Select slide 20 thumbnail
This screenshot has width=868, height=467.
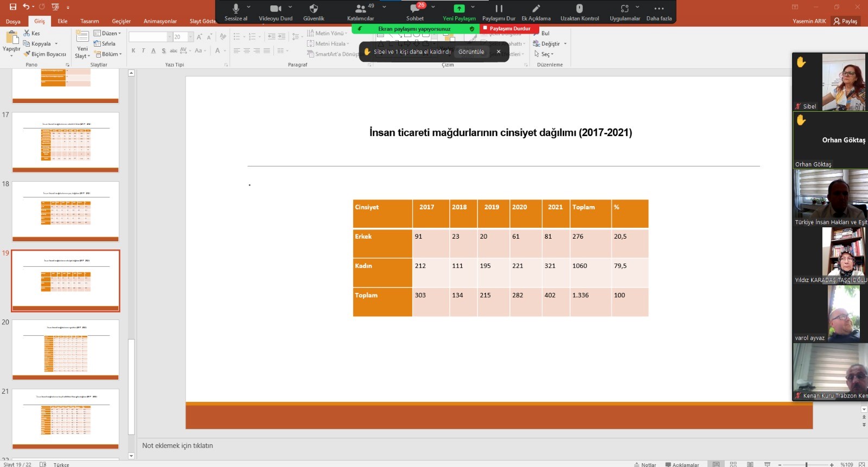66,349
